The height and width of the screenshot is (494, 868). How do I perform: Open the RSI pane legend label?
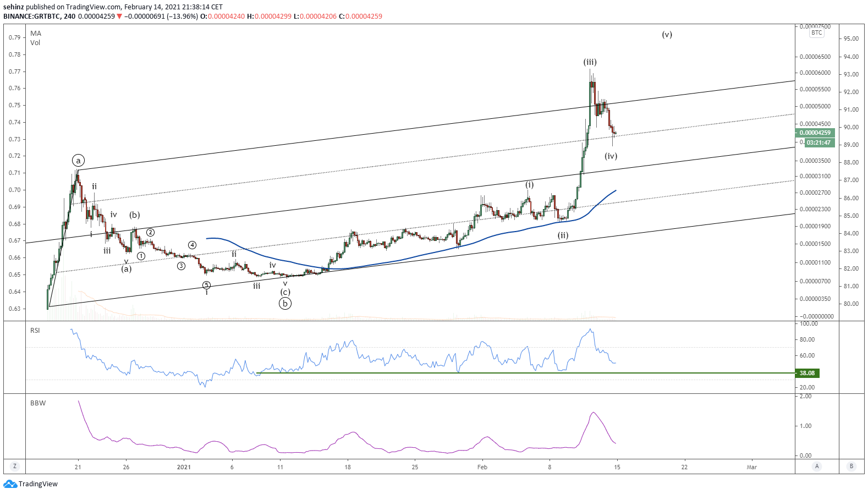coord(35,331)
